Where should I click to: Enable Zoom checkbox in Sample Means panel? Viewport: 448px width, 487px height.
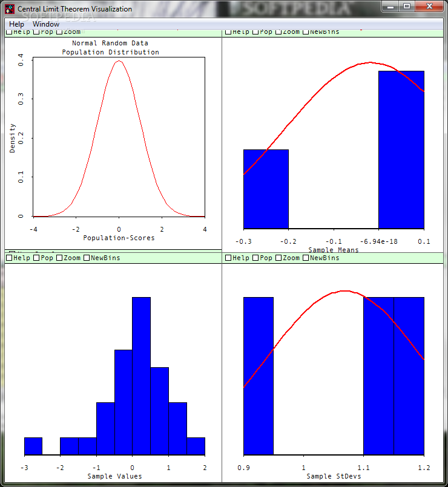pyautogui.click(x=278, y=31)
